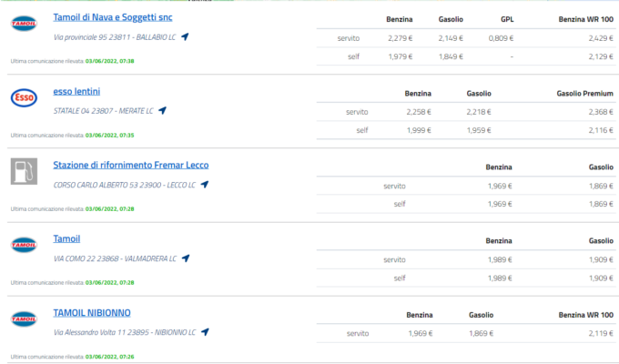
Task: Open directions arrow for Nibionno address
Action: (x=205, y=332)
